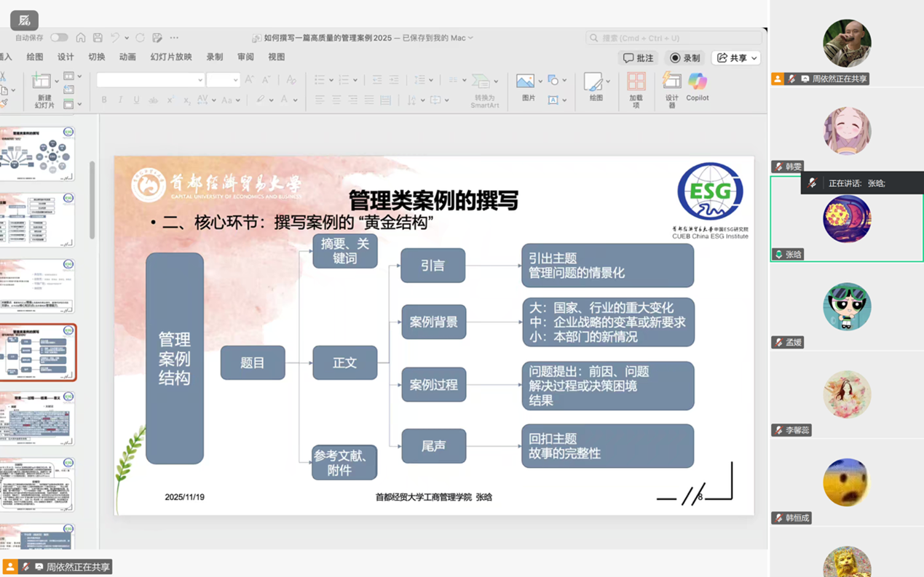Click the 新建幻灯片 new slide icon
Image resolution: width=924 pixels, height=577 pixels.
pos(43,88)
